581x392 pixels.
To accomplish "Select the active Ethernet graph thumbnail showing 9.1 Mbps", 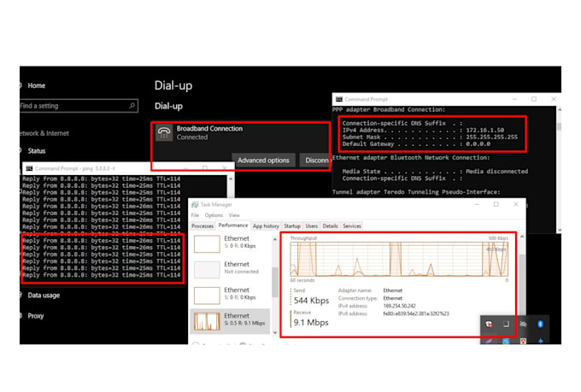I will click(207, 321).
